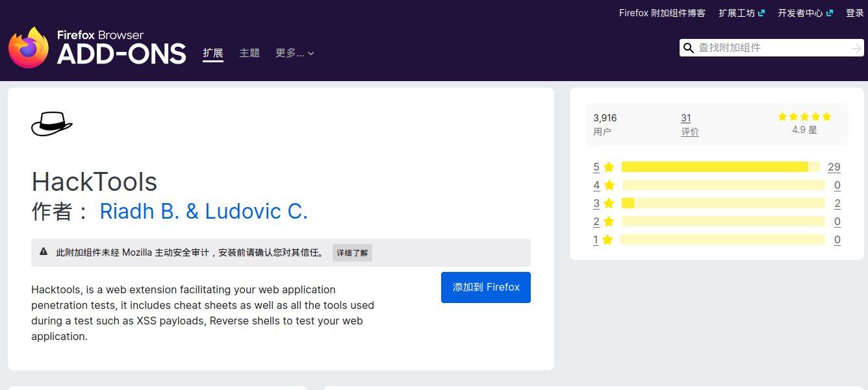Click the 3 rating number link
Image resolution: width=868 pixels, height=390 pixels.
[596, 203]
